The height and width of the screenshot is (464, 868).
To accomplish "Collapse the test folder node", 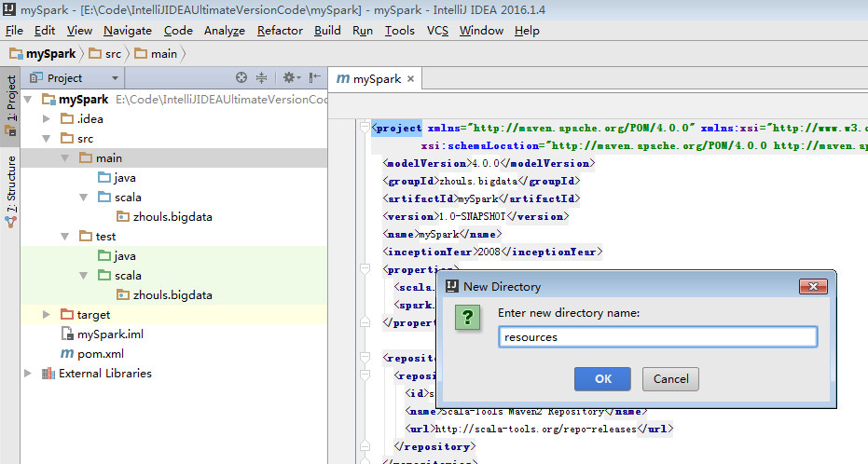I will click(64, 236).
